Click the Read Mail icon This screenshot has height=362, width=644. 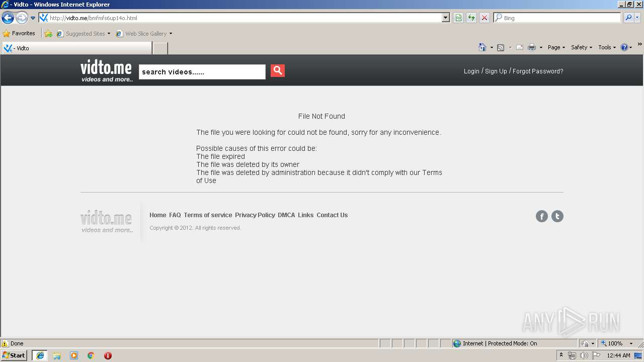tap(520, 47)
